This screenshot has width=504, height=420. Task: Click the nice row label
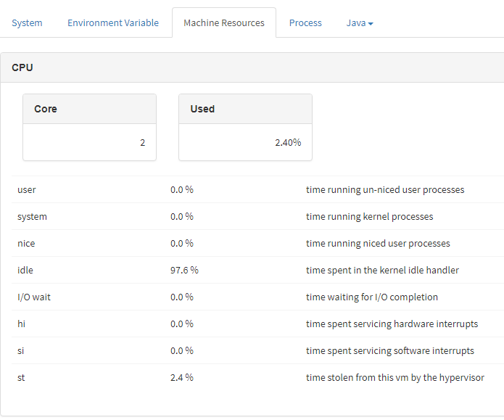tap(26, 243)
